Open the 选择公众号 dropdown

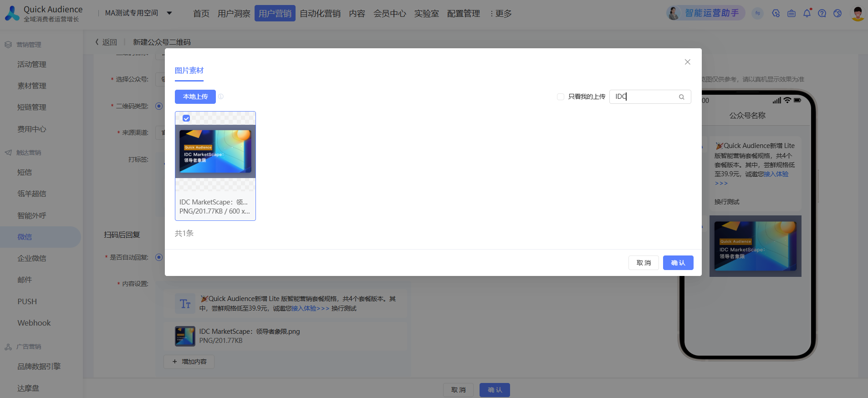160,79
